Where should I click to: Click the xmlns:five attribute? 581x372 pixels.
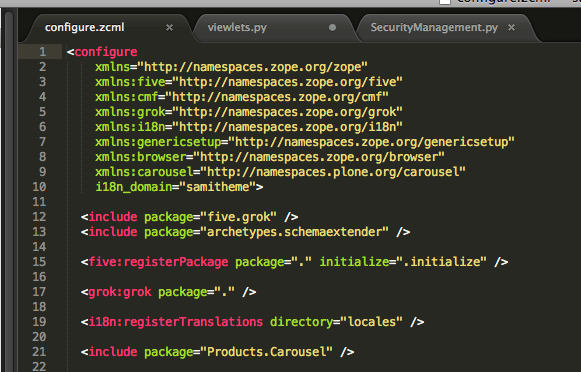(x=130, y=82)
